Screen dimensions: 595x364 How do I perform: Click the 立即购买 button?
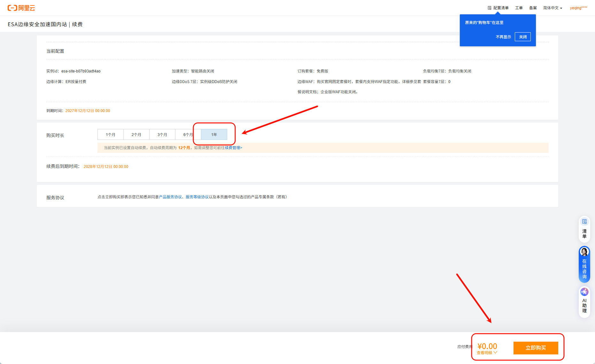pyautogui.click(x=536, y=348)
